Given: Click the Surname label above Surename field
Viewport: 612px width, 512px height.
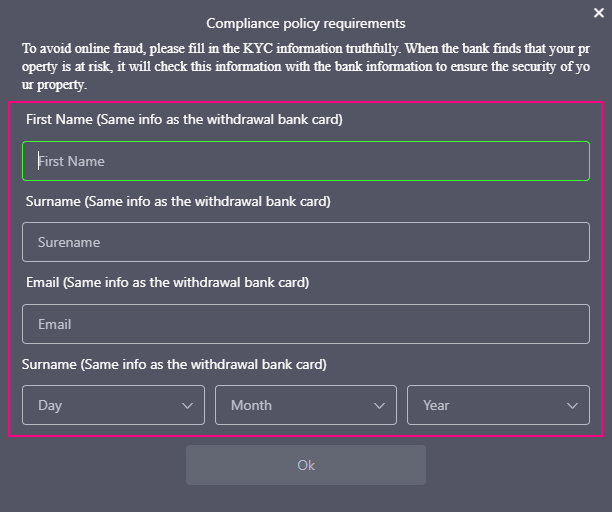Looking at the screenshot, I should pos(178,201).
